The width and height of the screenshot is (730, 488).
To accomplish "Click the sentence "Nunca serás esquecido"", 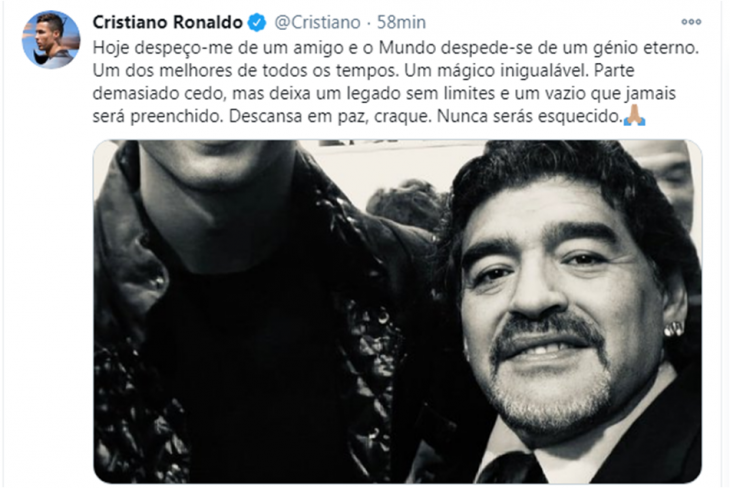I will point(530,116).
